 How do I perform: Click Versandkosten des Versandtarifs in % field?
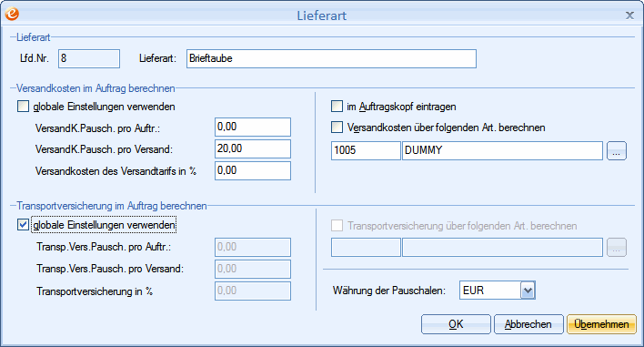253,170
